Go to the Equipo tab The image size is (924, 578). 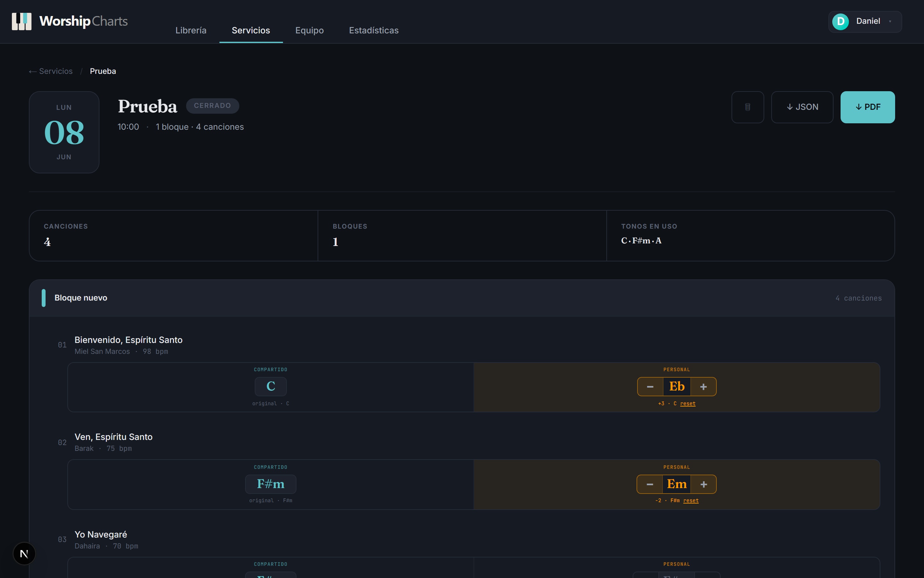(310, 30)
